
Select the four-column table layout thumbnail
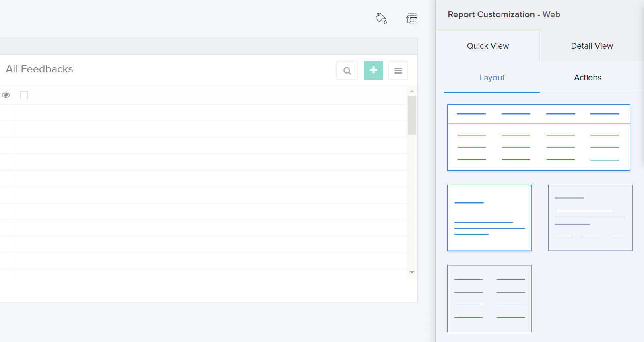539,137
